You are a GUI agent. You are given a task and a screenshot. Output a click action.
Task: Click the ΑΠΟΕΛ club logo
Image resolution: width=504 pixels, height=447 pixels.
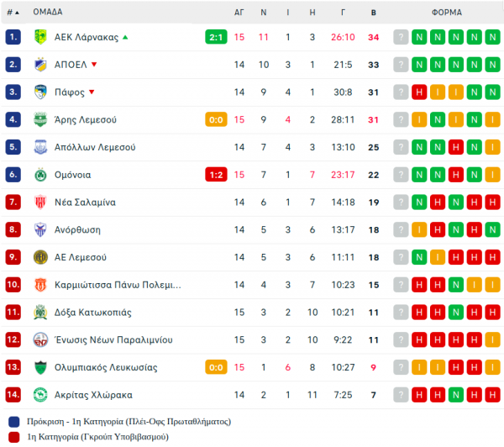click(40, 65)
